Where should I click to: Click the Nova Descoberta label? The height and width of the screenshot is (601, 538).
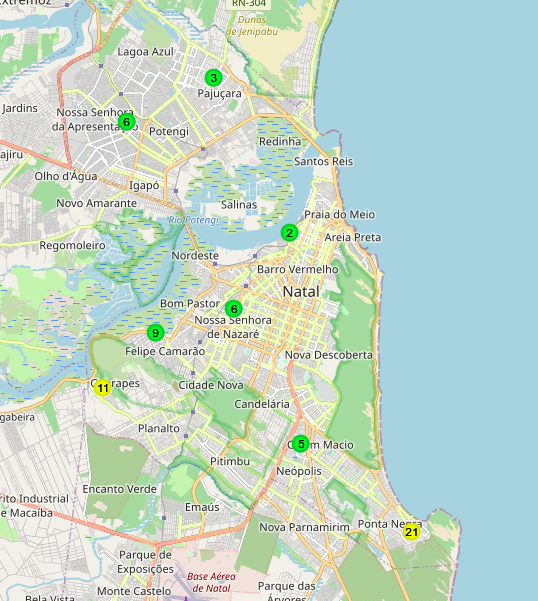click(328, 355)
